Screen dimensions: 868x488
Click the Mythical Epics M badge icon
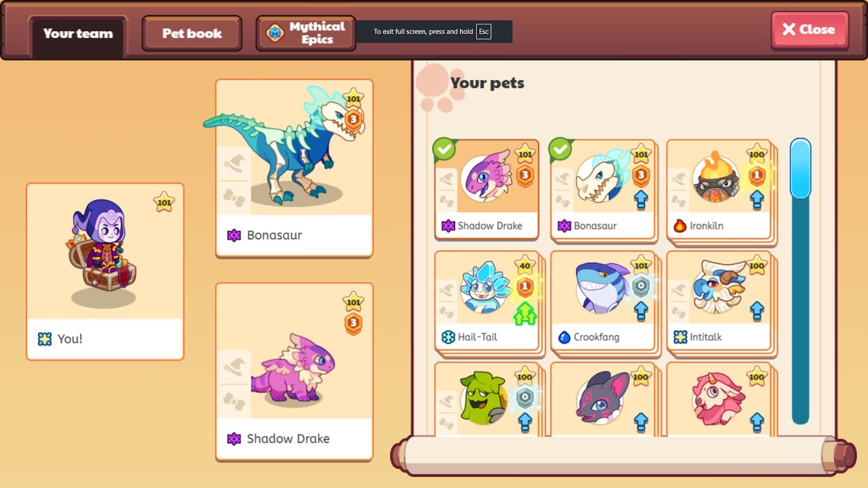275,33
